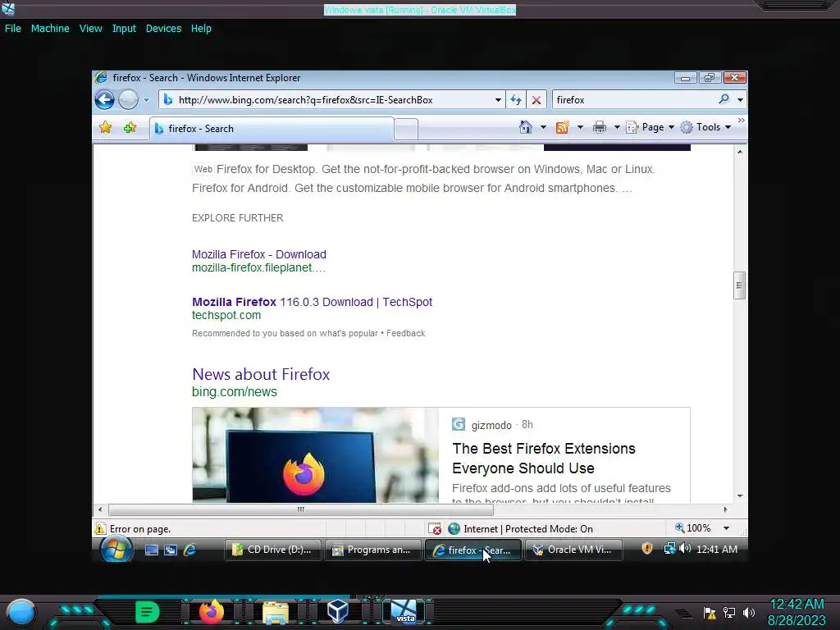The height and width of the screenshot is (630, 840).
Task: Open the search provider options dropdown
Action: point(741,100)
